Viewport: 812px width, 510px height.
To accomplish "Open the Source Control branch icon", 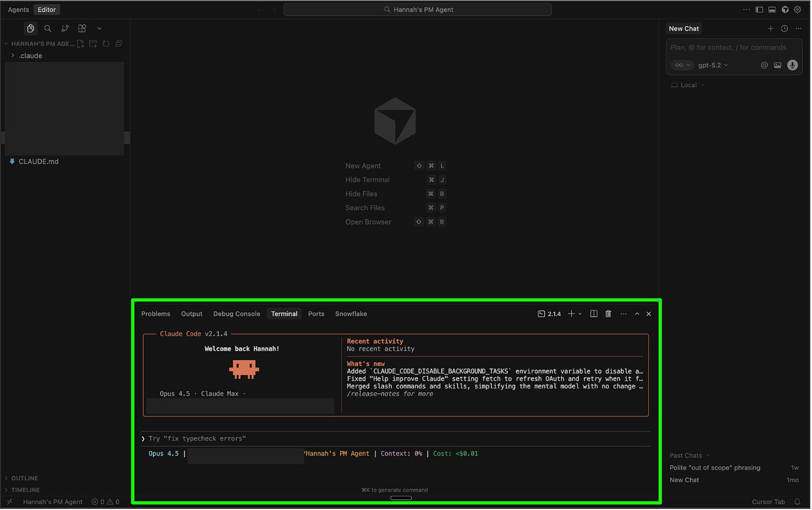I will (x=65, y=28).
